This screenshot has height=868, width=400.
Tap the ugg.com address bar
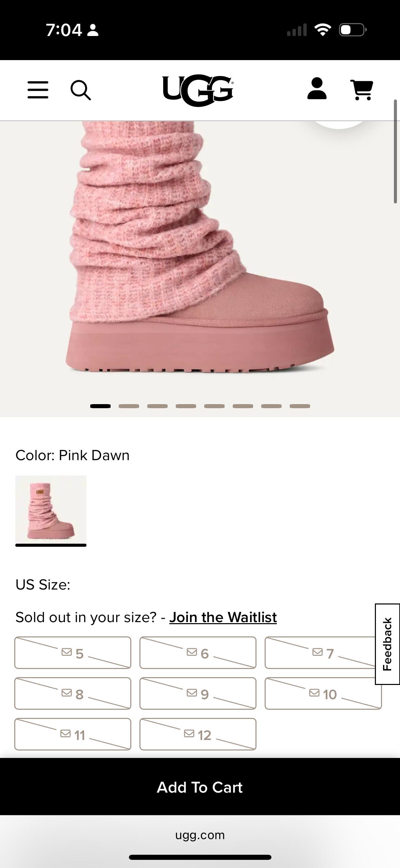(200, 835)
